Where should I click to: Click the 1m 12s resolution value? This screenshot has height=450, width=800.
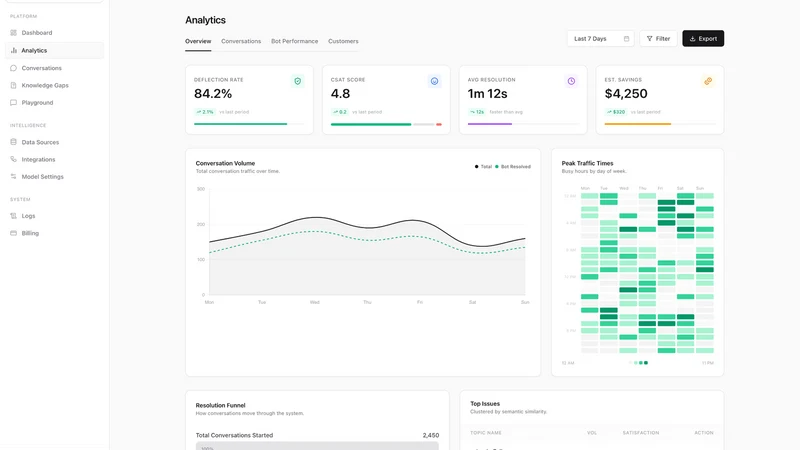[487, 94]
